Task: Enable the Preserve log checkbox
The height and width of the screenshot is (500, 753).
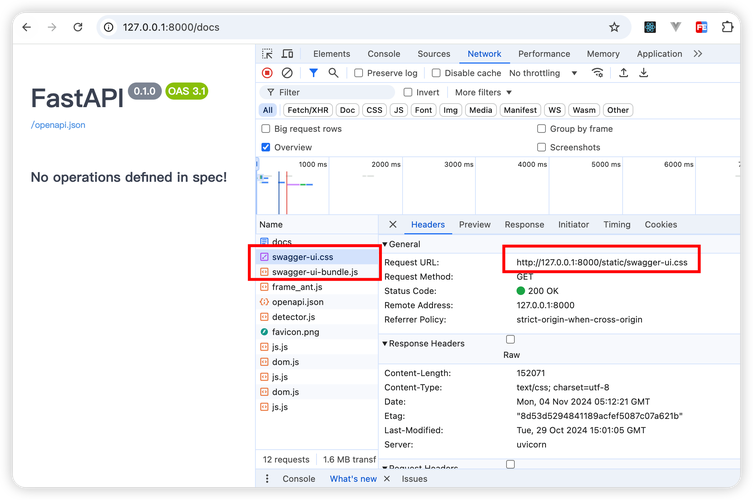Action: pos(358,73)
